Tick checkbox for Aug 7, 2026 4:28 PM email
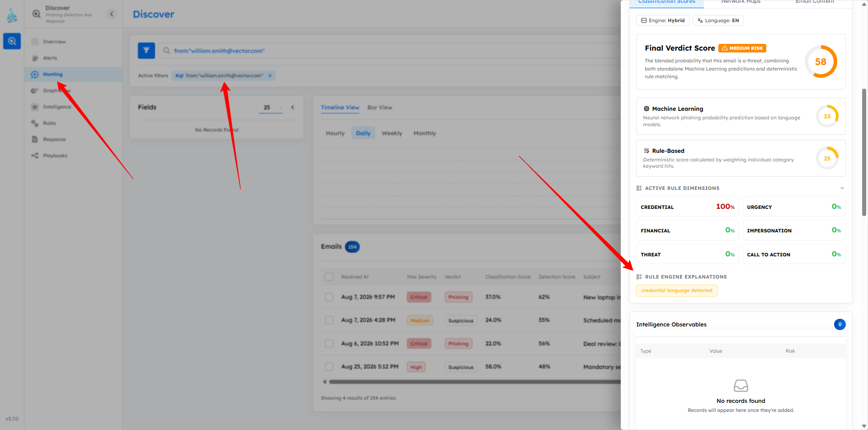 329,320
